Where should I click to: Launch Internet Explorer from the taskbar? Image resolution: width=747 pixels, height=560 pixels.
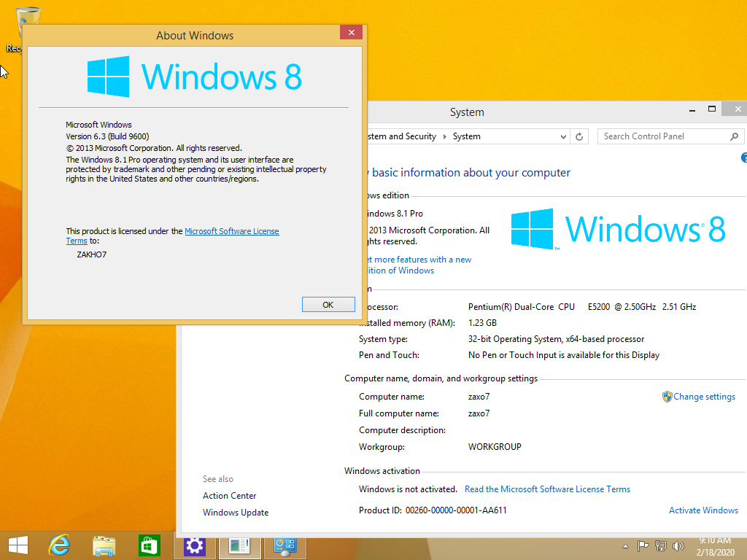[60, 545]
